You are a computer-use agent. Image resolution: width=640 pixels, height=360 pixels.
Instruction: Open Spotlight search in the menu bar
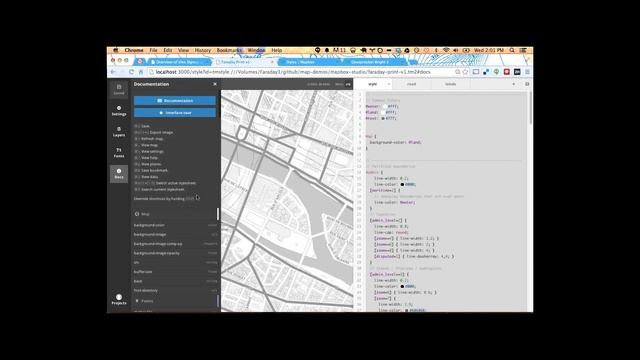pyautogui.click(x=512, y=50)
